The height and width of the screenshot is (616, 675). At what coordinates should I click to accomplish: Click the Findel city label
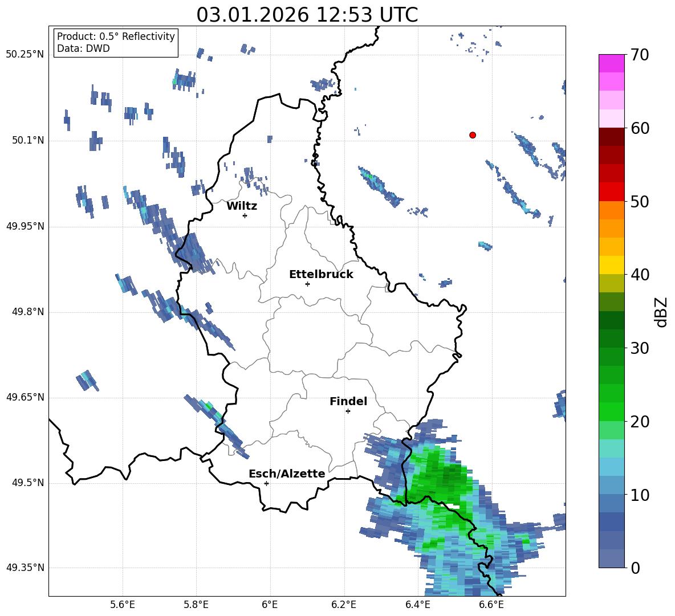(348, 401)
